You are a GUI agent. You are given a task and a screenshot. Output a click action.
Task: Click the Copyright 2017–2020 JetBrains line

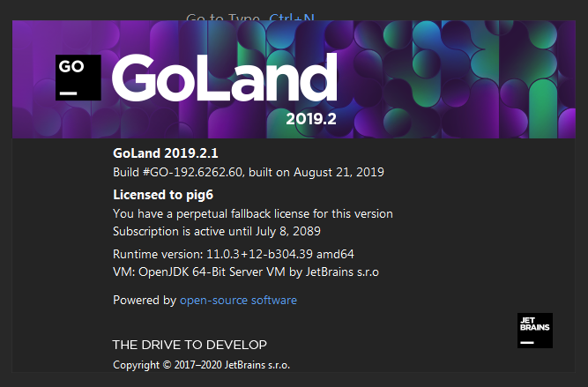click(x=201, y=364)
